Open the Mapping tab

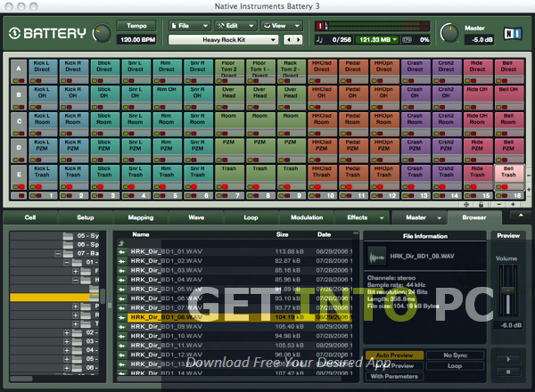pyautogui.click(x=141, y=217)
